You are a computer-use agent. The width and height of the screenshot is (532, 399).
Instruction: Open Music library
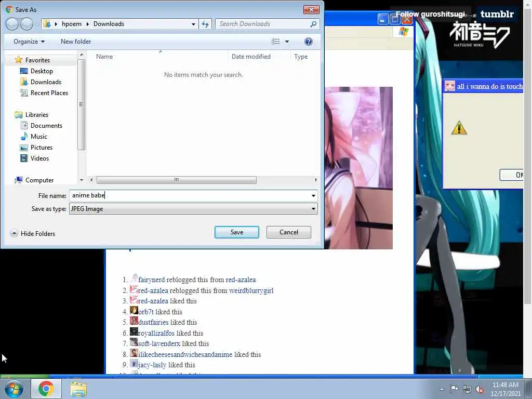click(38, 137)
